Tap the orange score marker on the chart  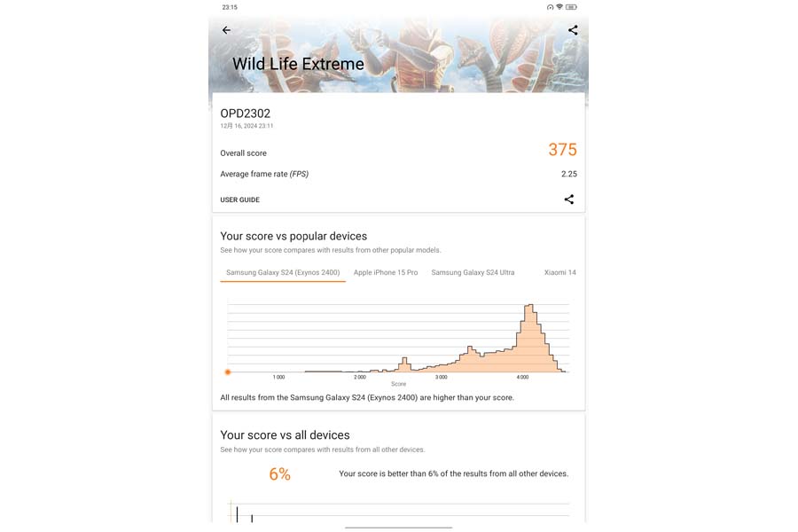click(228, 372)
